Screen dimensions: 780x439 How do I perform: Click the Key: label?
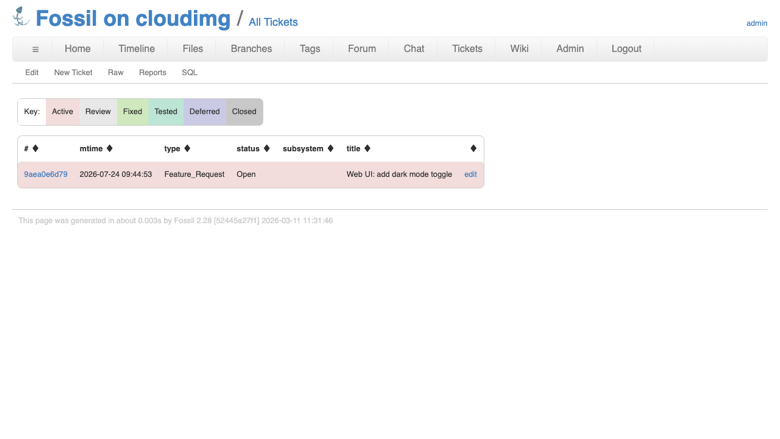coord(32,111)
